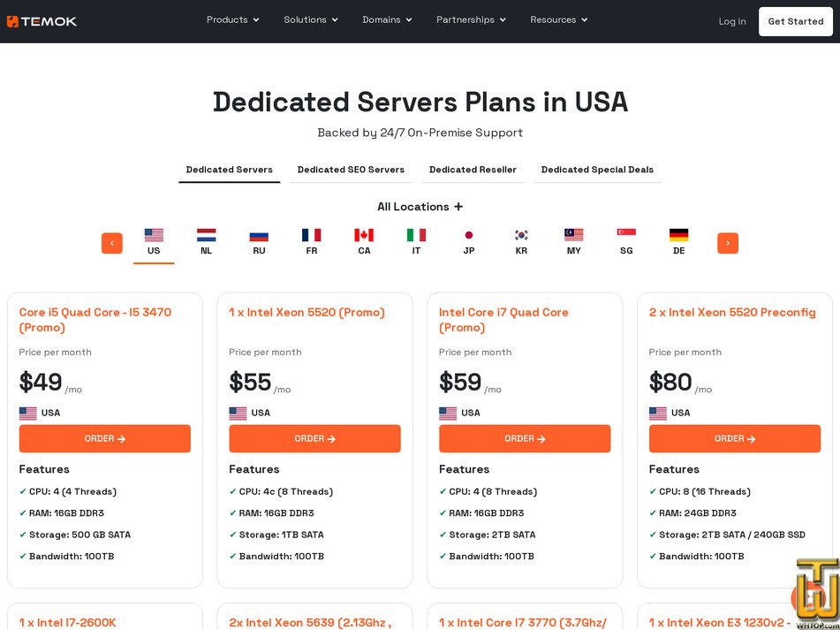The image size is (840, 630).
Task: Expand the Solutions menu
Action: [x=310, y=19]
